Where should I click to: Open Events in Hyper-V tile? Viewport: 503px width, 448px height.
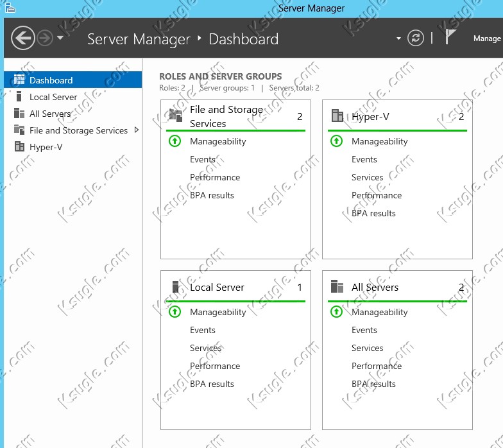click(x=364, y=159)
